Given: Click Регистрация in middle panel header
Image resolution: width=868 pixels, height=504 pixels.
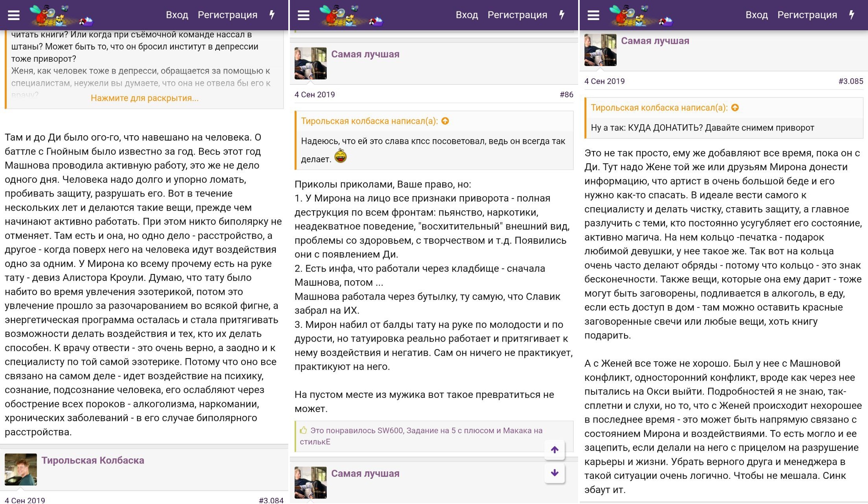Looking at the screenshot, I should point(517,15).
